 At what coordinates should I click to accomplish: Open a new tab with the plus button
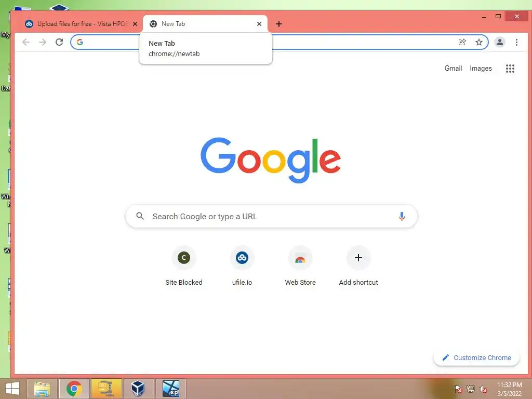coord(279,24)
